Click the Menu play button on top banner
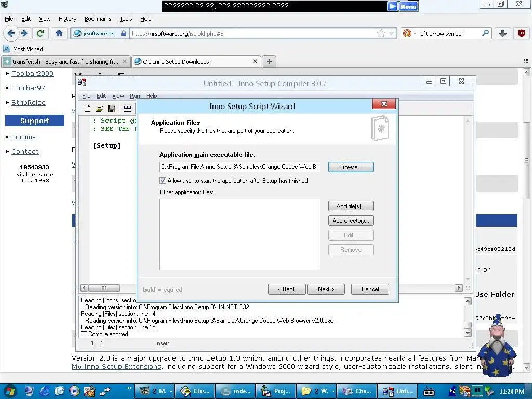 (392, 6)
